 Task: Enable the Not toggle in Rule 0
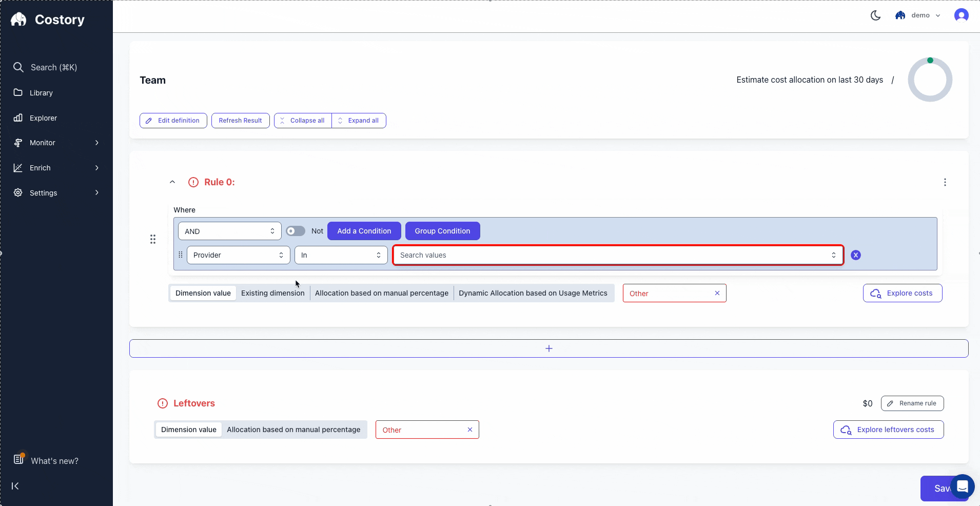295,231
